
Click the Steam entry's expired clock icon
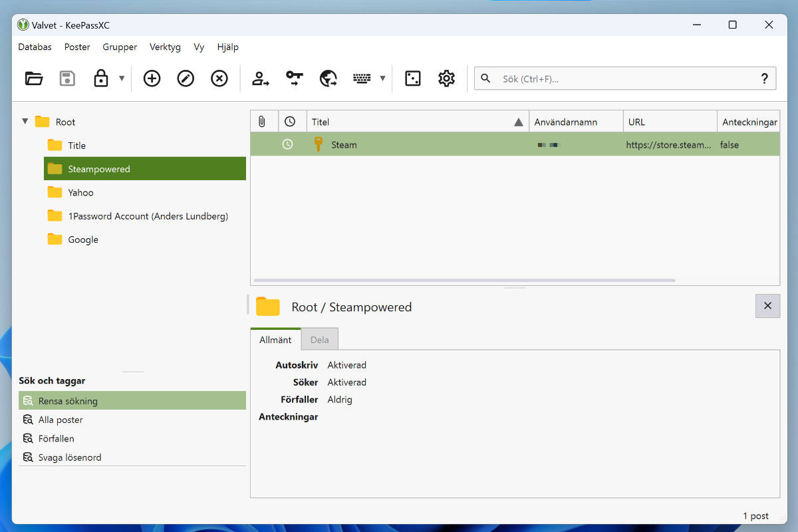pyautogui.click(x=287, y=144)
